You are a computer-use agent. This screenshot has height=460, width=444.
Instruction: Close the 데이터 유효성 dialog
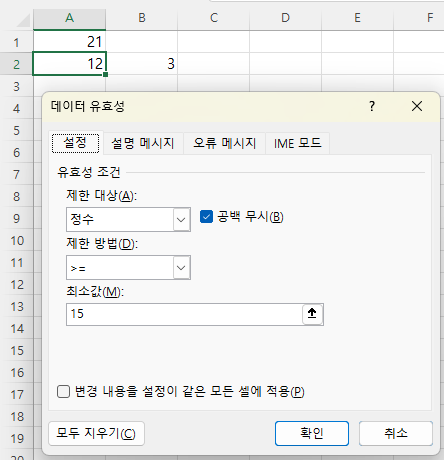pyautogui.click(x=417, y=107)
